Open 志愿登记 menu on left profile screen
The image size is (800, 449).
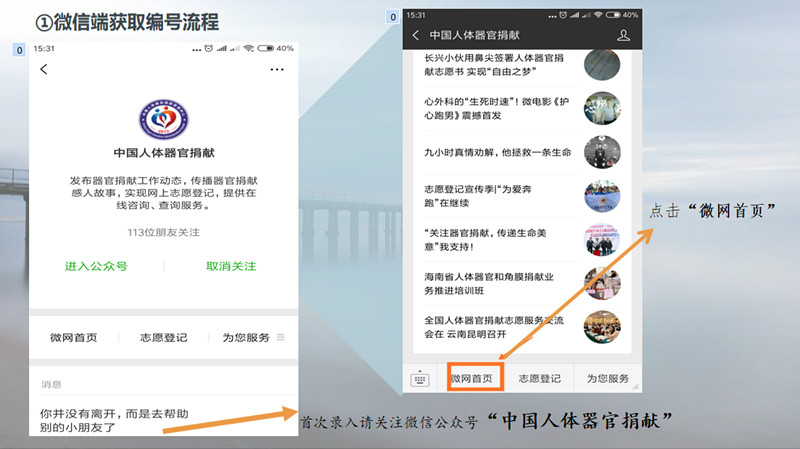pos(164,337)
